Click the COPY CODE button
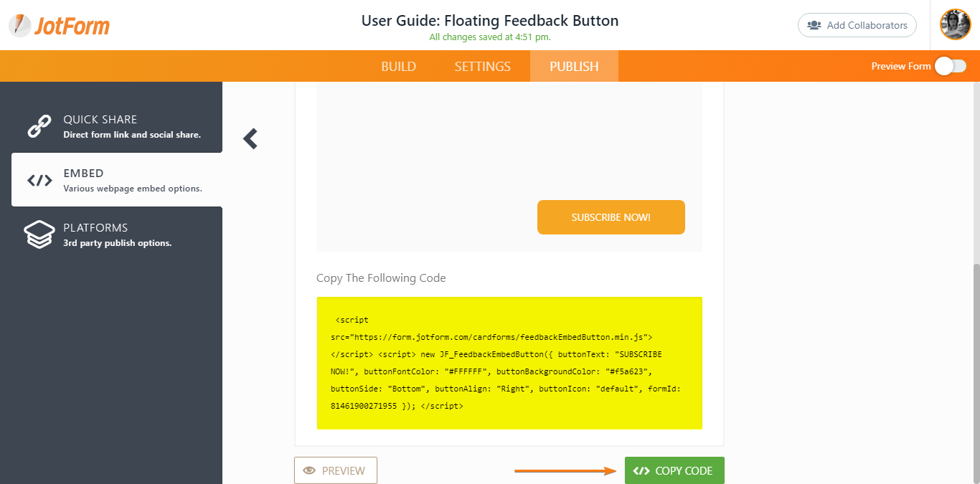 click(674, 470)
